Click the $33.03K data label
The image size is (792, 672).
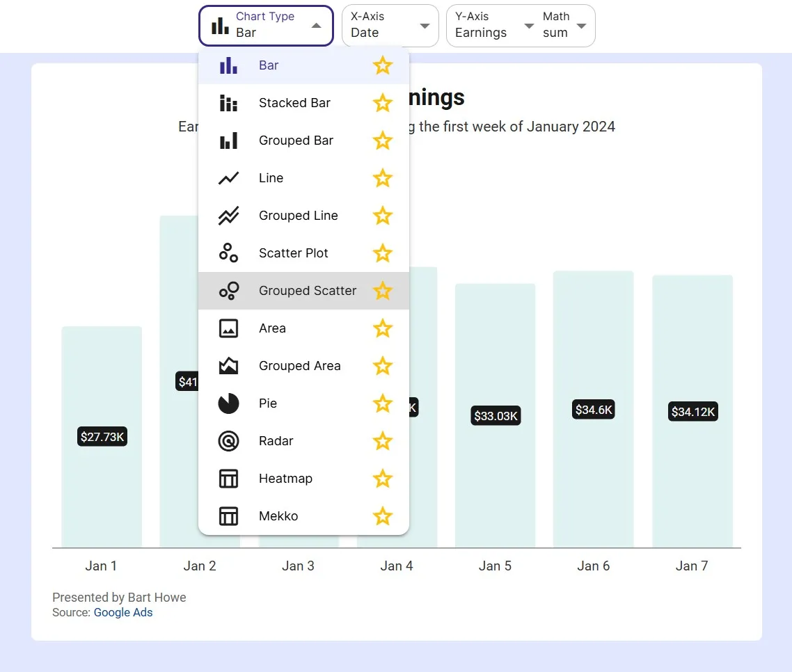pyautogui.click(x=496, y=416)
